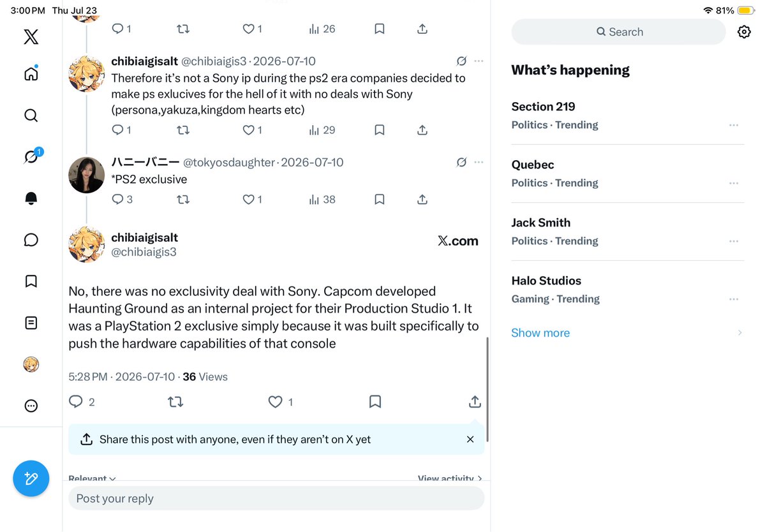Image resolution: width=765 pixels, height=532 pixels.
Task: Click Show more under trends
Action: click(x=540, y=333)
